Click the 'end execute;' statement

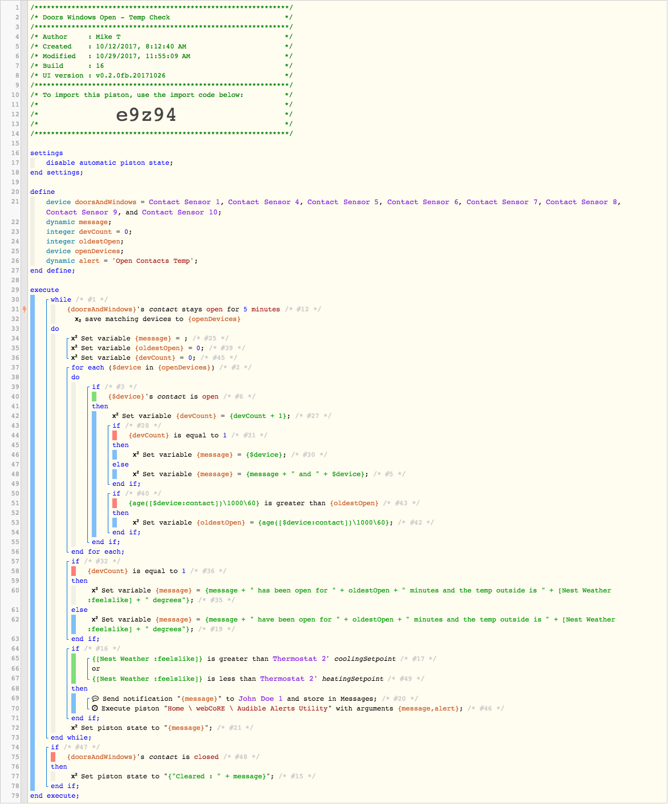tap(55, 795)
